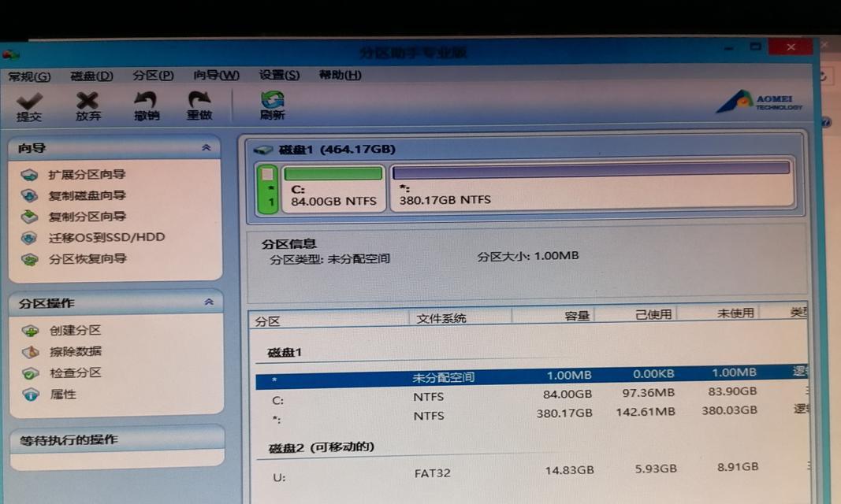
Task: Click the 扩展分区向导 wizard icon
Action: click(29, 175)
